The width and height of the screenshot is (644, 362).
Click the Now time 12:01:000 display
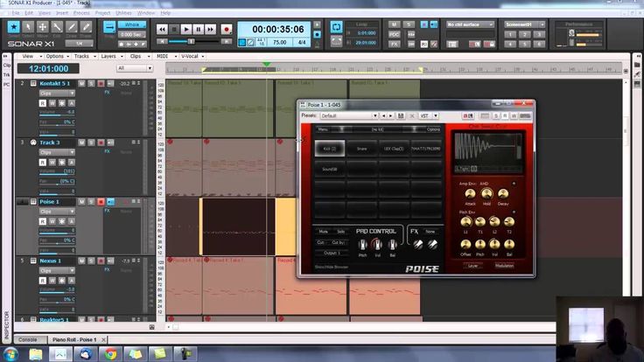48,68
